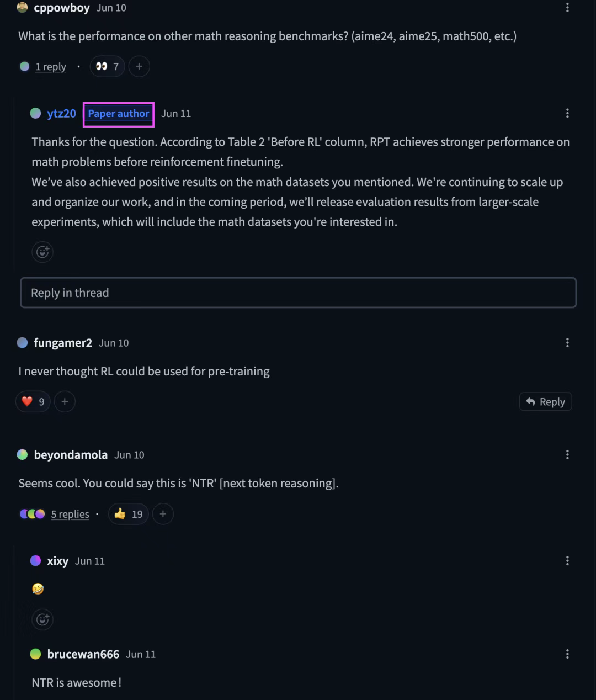Screen dimensions: 596x700
Task: Open the Paper author badge
Action: pos(119,114)
